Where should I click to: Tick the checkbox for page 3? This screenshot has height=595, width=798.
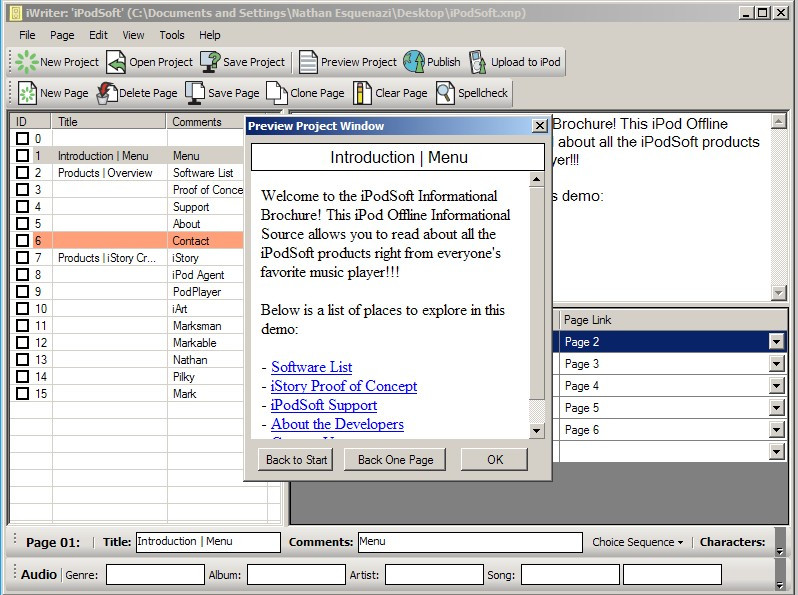pyautogui.click(x=22, y=189)
